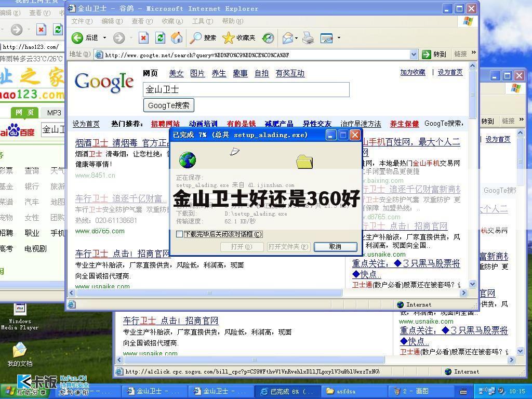Image resolution: width=532 pixels, height=399 pixels.
Task: Click the 招聘网站 hot recommendation link
Action: point(165,124)
